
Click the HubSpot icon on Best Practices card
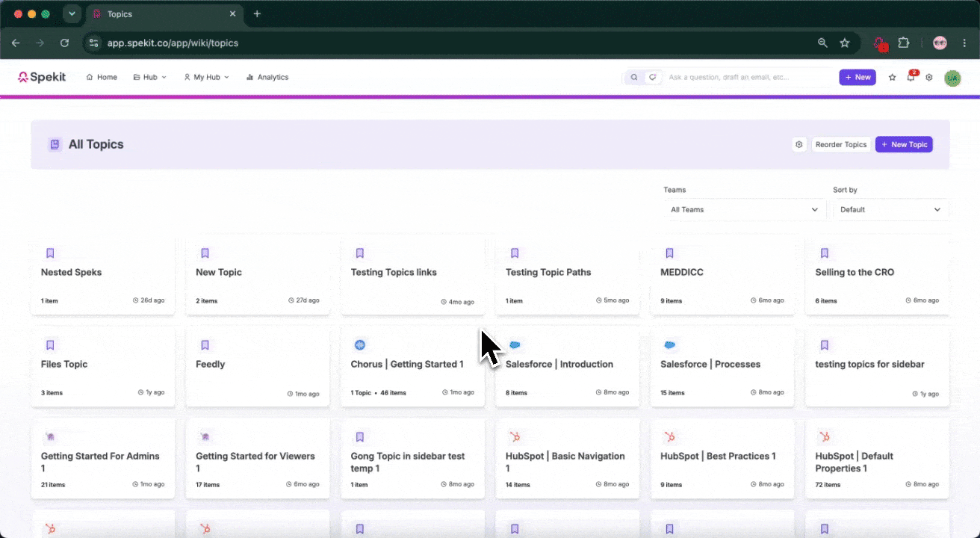[x=670, y=437]
